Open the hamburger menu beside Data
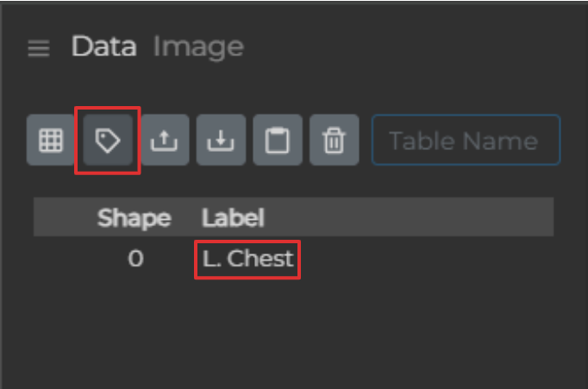The image size is (588, 389). click(39, 48)
